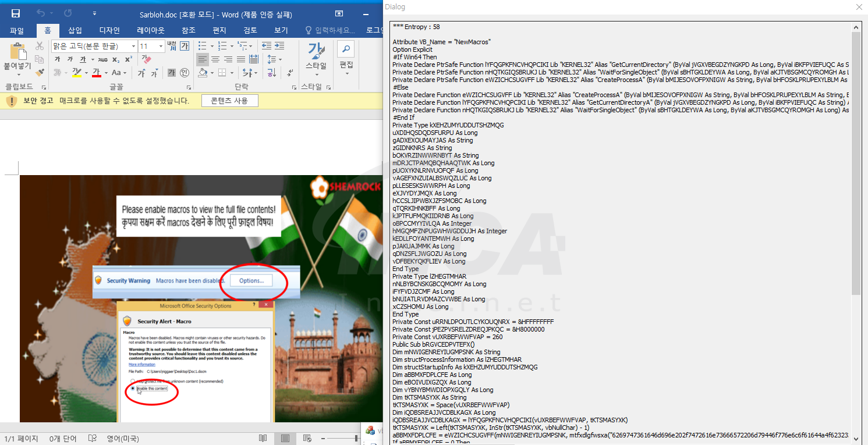Click the Redo icon in quick access toolbar

point(68,13)
